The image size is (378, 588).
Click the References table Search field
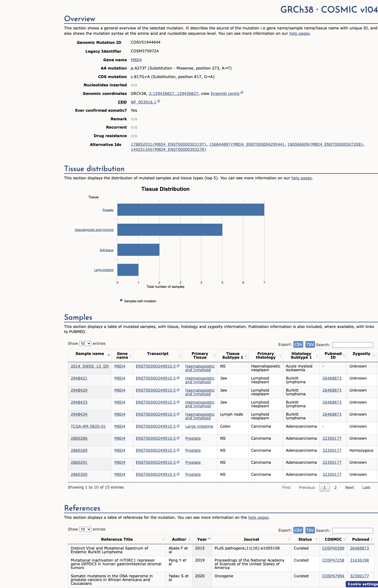353,531
